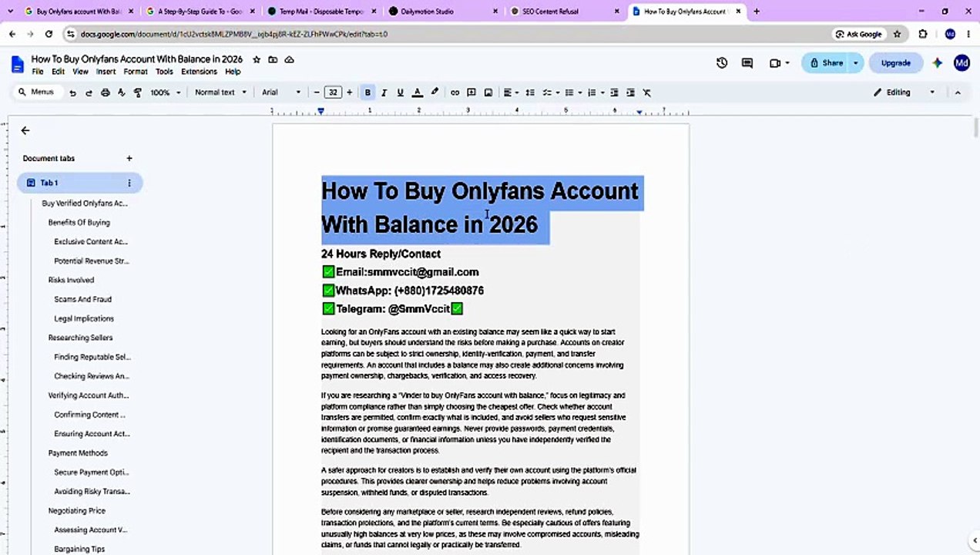Open the Arial font dropdown

[x=281, y=92]
